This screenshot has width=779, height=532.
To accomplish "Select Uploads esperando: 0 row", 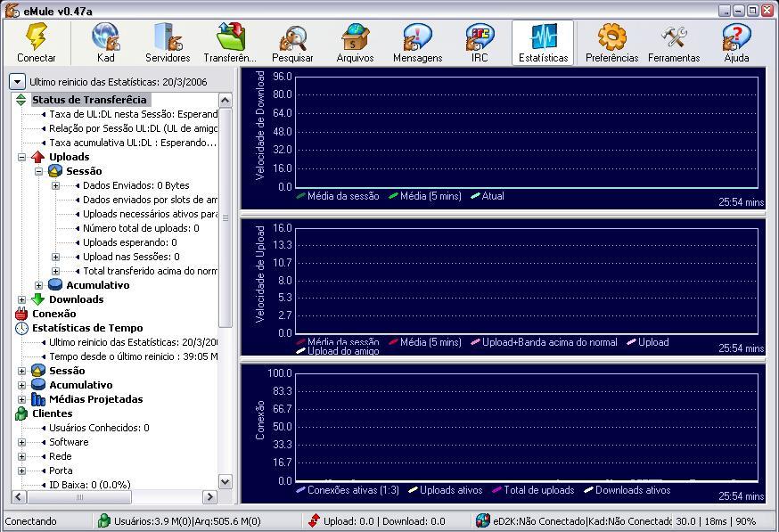I will 129,243.
